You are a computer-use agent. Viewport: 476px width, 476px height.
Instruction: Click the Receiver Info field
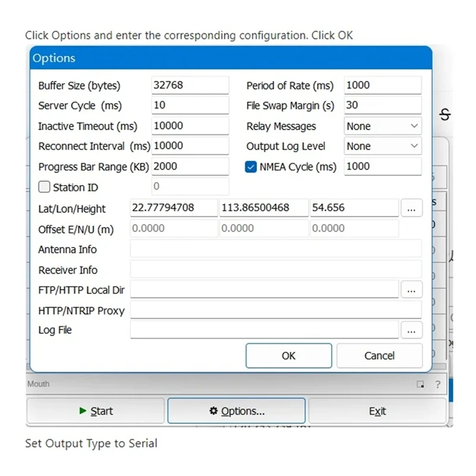coord(276,269)
